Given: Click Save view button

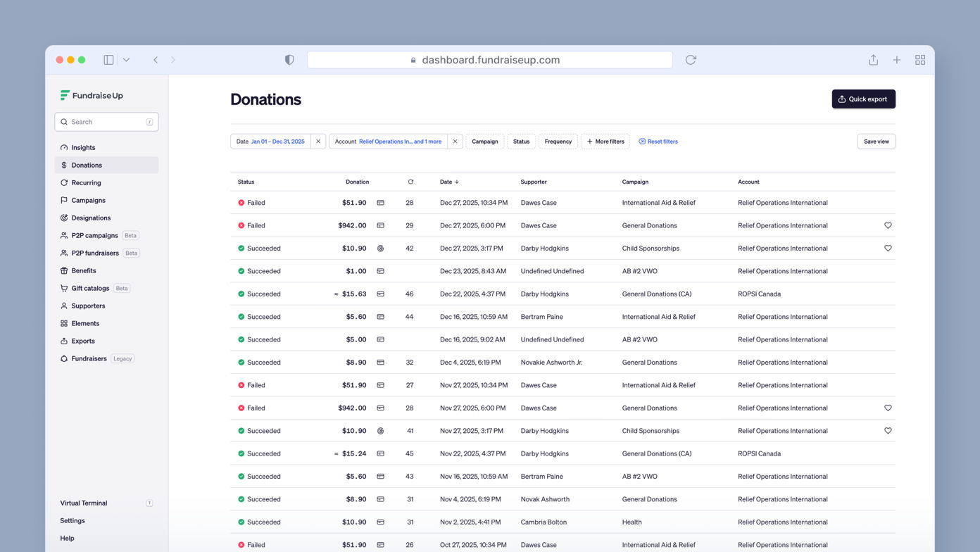Looking at the screenshot, I should pyautogui.click(x=877, y=142).
